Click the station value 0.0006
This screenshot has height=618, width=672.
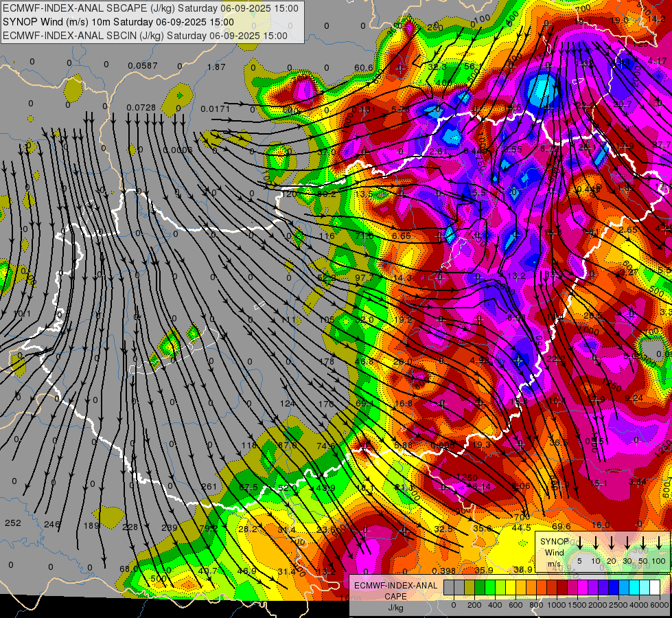(178, 150)
